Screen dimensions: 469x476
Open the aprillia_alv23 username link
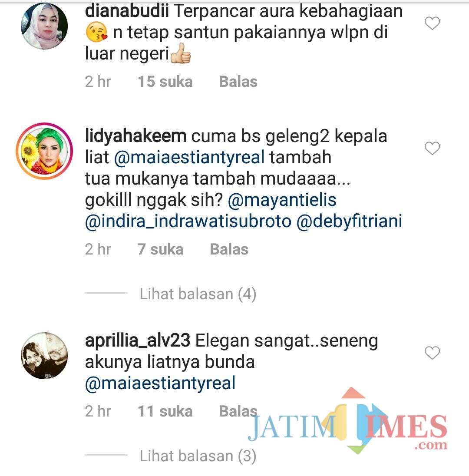[x=138, y=340]
